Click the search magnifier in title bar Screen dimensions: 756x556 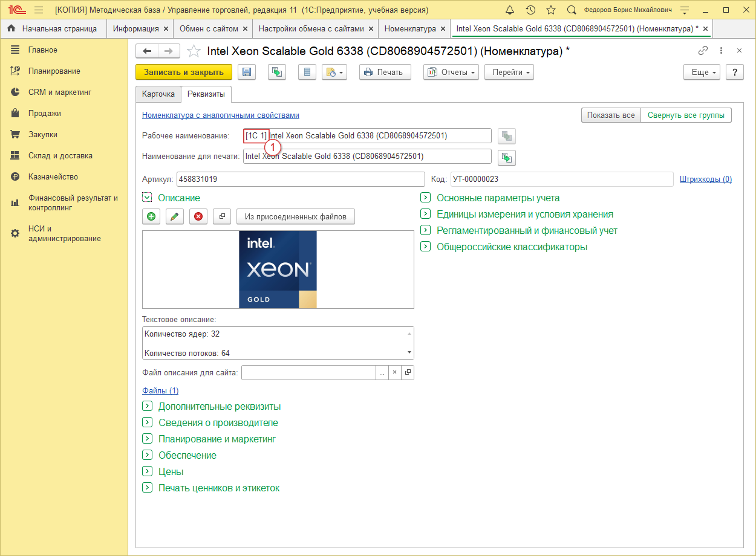pos(572,10)
